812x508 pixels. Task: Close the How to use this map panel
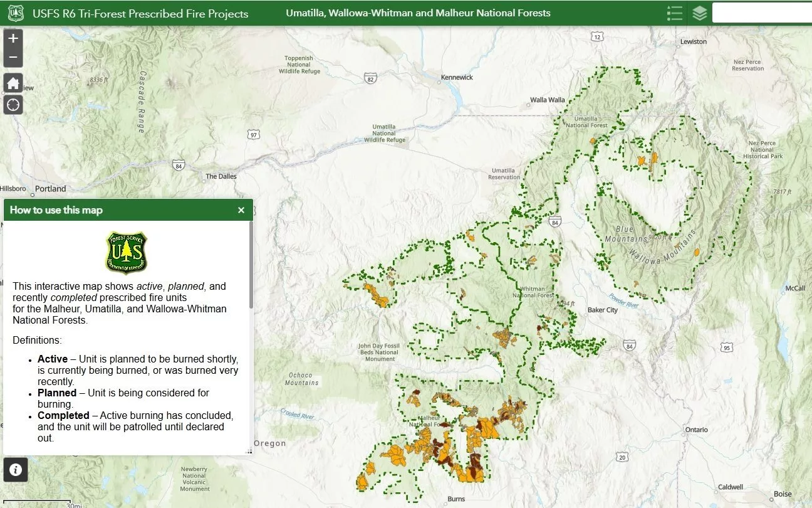pyautogui.click(x=241, y=210)
